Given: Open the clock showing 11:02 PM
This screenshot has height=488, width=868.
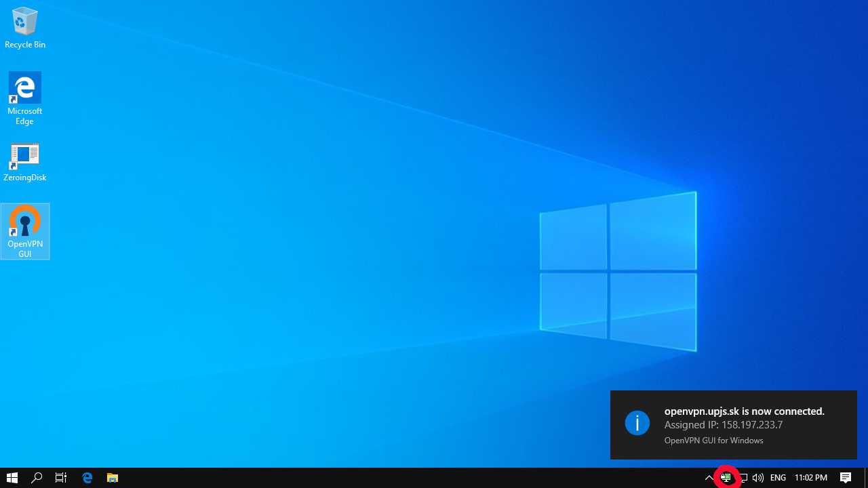Looking at the screenshot, I should pyautogui.click(x=811, y=478).
